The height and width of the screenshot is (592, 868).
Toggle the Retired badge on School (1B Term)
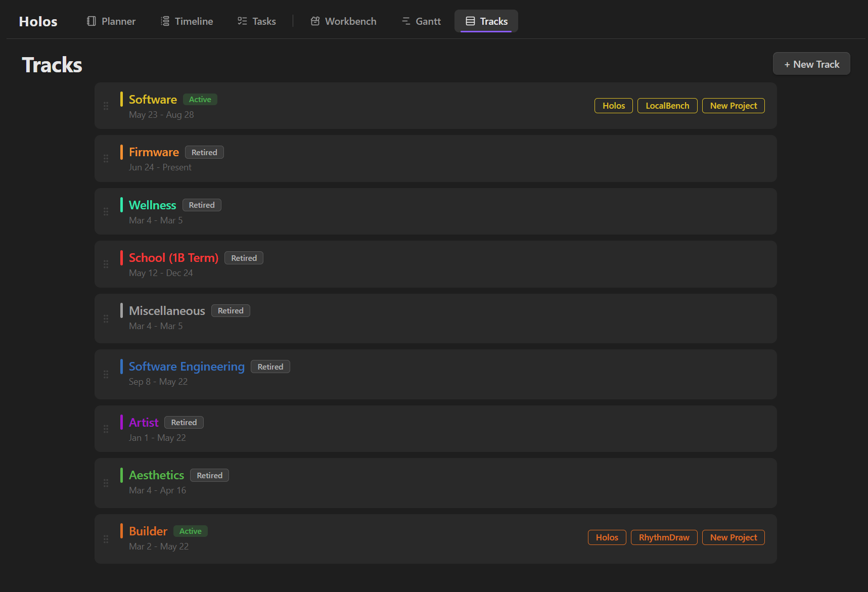[244, 258]
